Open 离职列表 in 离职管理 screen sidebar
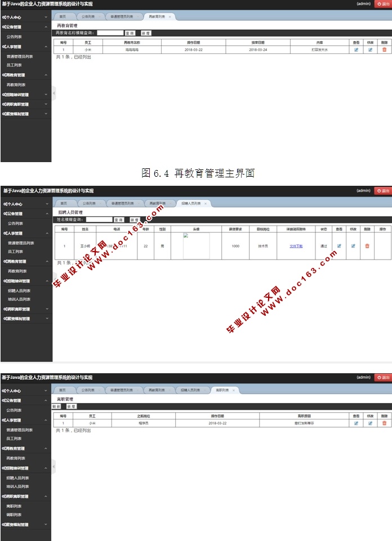Viewport: 392px width, 541px height. pos(14,506)
